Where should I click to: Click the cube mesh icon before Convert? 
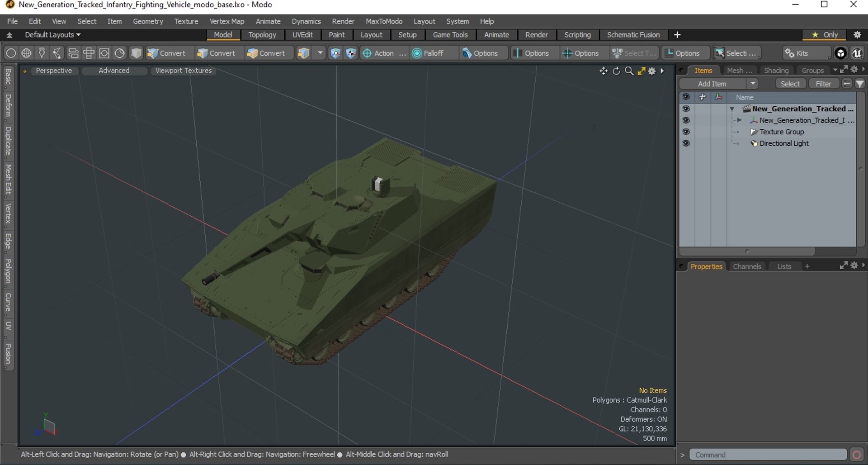pyautogui.click(x=136, y=53)
